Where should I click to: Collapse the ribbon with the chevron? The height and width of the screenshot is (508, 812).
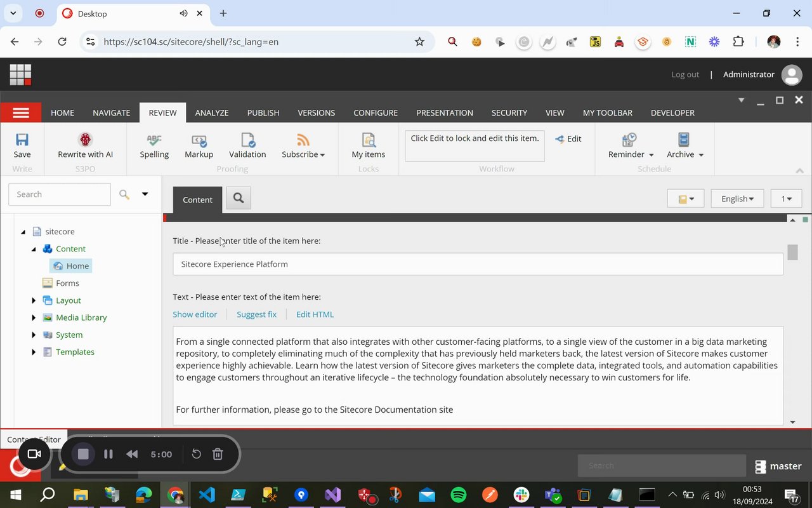(799, 170)
